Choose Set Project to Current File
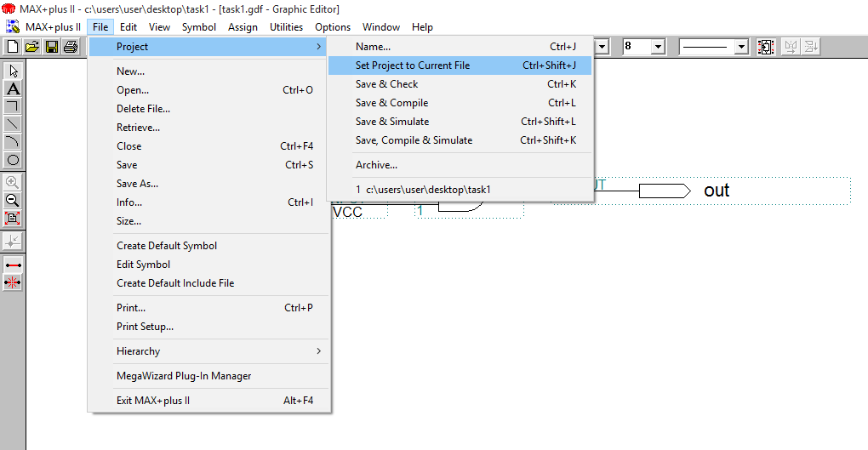Screen dimensions: 868x450 tap(460, 66)
